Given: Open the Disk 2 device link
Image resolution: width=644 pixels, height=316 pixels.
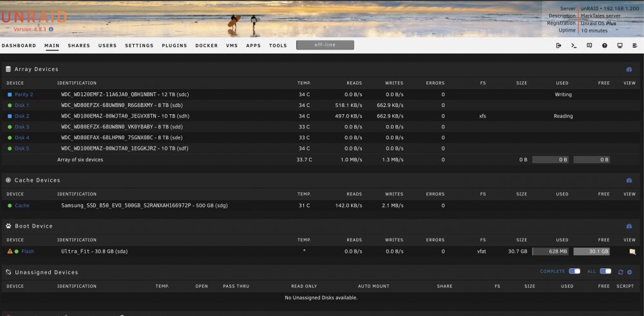Looking at the screenshot, I should [x=22, y=116].
